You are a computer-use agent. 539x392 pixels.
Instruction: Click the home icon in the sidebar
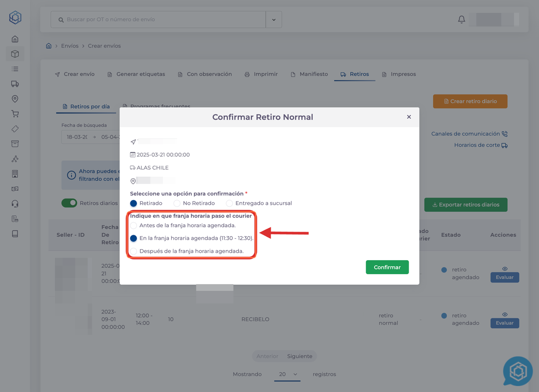15,39
